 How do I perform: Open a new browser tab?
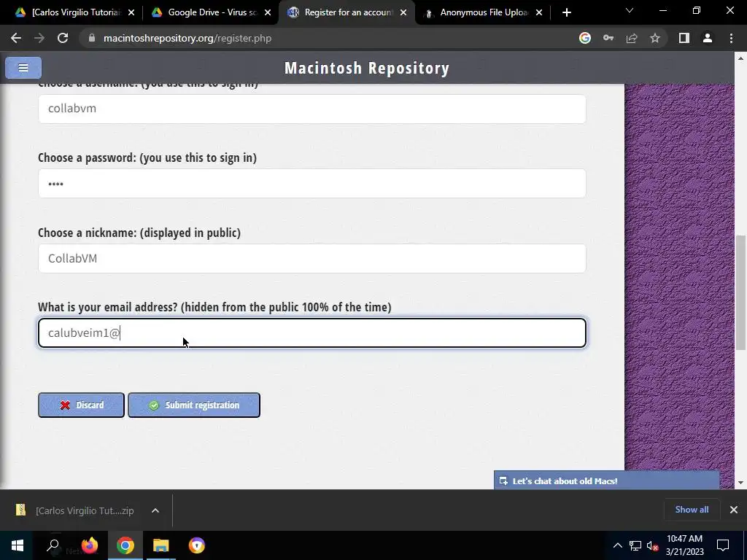point(566,12)
